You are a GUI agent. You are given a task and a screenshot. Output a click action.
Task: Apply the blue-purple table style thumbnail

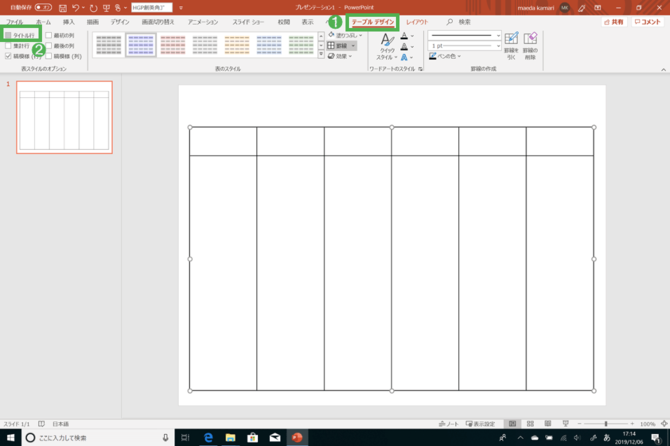(x=141, y=45)
